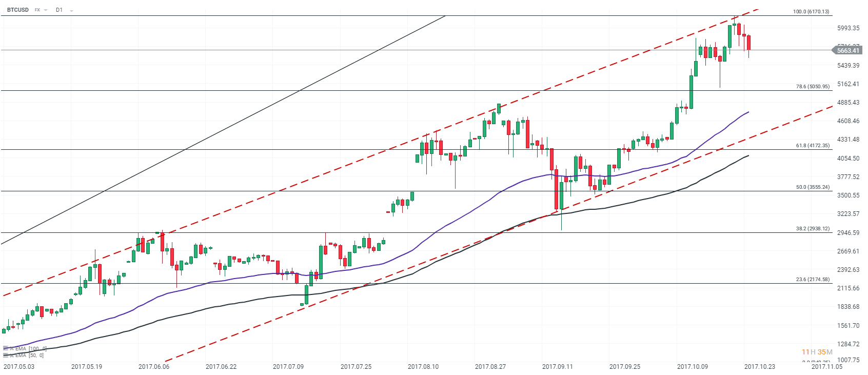Select the 50.0 (3555.24) Fibonacci level label

(x=813, y=187)
